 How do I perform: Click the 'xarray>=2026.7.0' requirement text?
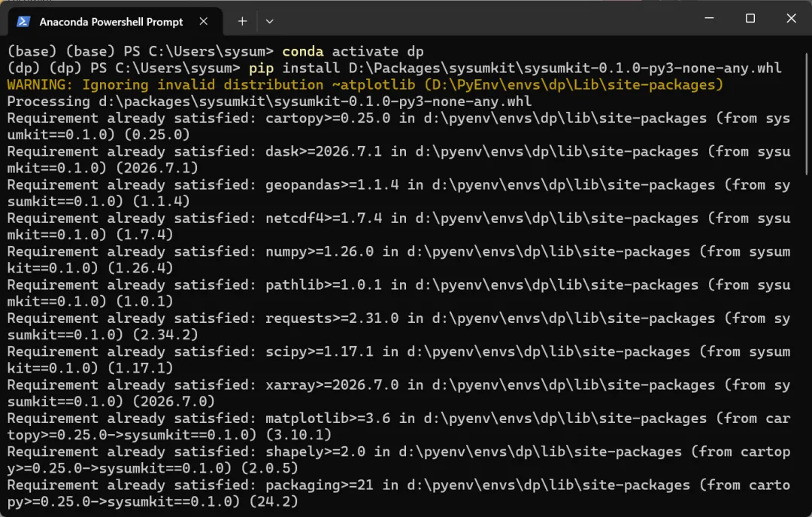click(332, 385)
